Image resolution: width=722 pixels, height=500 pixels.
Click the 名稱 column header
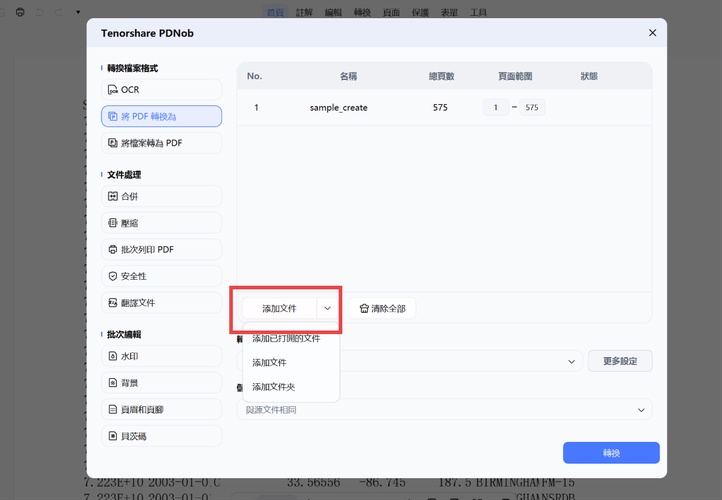[x=349, y=76]
